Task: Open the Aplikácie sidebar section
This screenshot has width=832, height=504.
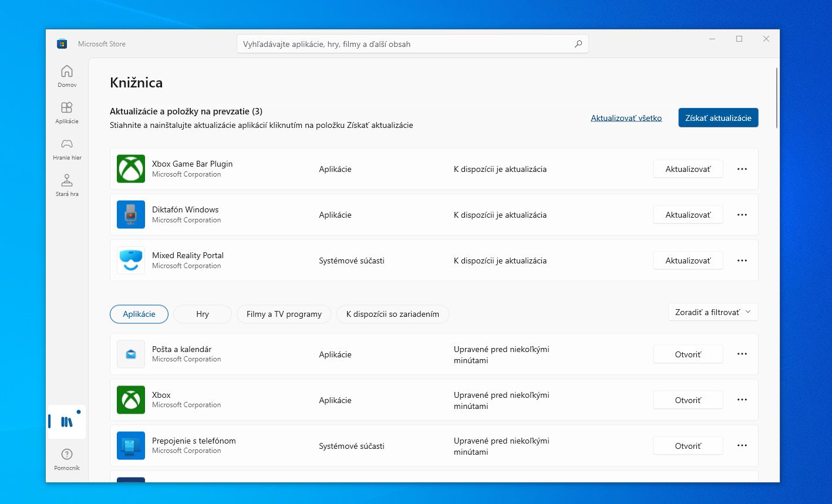Action: click(x=67, y=112)
